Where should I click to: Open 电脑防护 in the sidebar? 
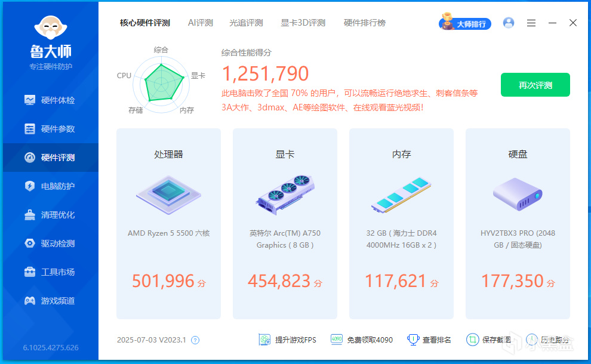tap(51, 186)
